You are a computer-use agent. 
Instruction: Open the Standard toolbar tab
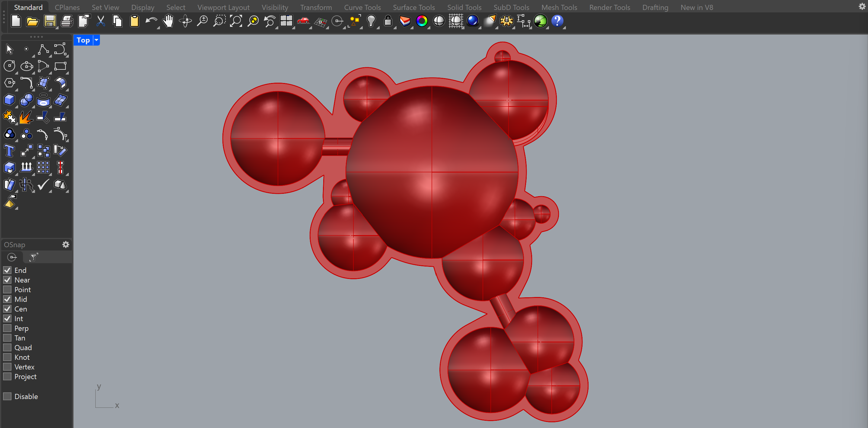point(28,7)
